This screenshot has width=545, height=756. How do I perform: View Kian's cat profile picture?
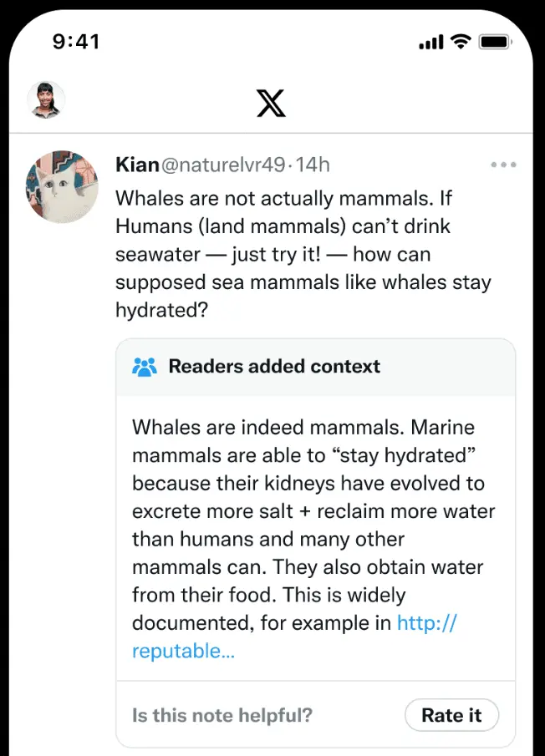[63, 186]
